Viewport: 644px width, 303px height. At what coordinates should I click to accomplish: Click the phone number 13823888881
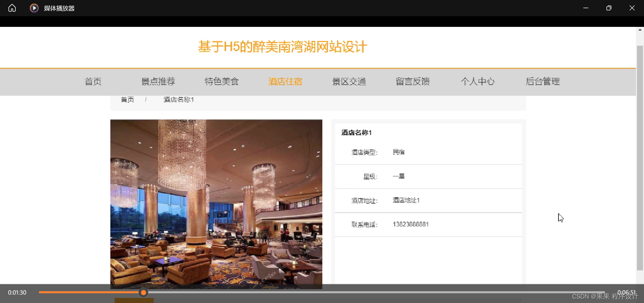[x=410, y=224]
